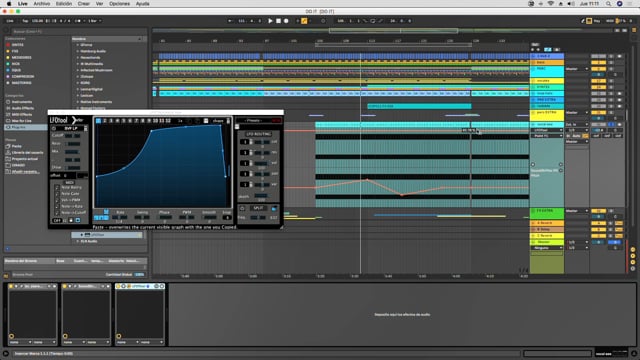Select the MASTERING collection

(21, 83)
